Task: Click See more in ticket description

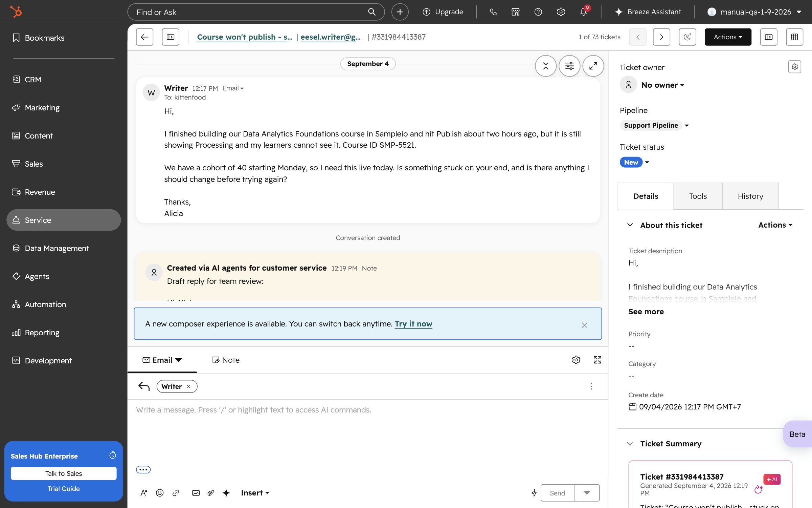Action: [x=646, y=312]
